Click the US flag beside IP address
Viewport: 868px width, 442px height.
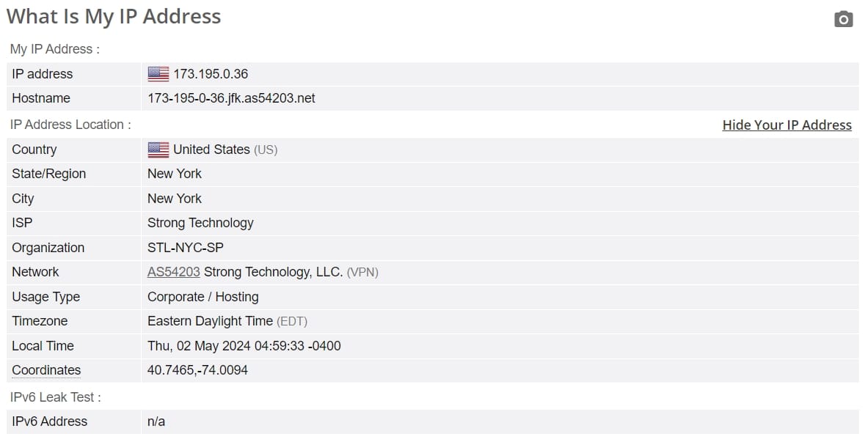158,74
